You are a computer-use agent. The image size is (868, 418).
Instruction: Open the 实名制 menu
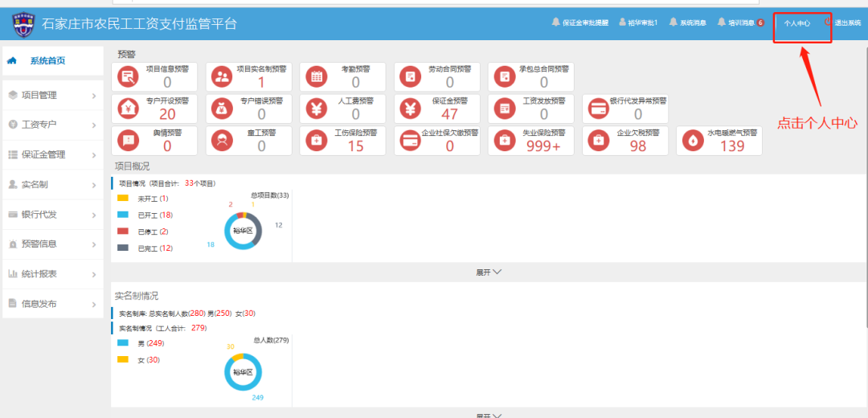(x=53, y=185)
